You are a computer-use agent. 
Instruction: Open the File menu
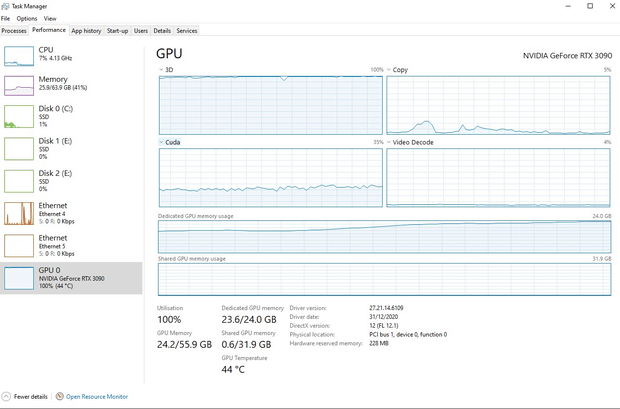[x=6, y=19]
